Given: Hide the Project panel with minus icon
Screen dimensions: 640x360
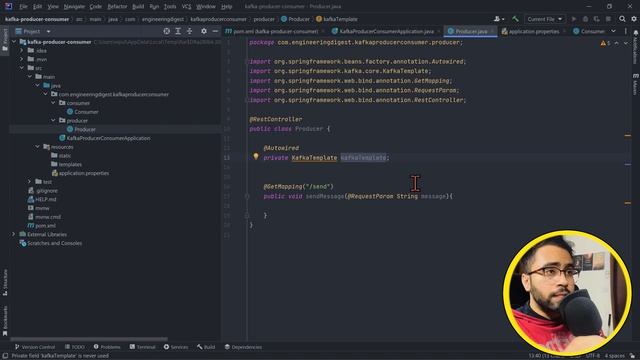Looking at the screenshot, I should 215,31.
